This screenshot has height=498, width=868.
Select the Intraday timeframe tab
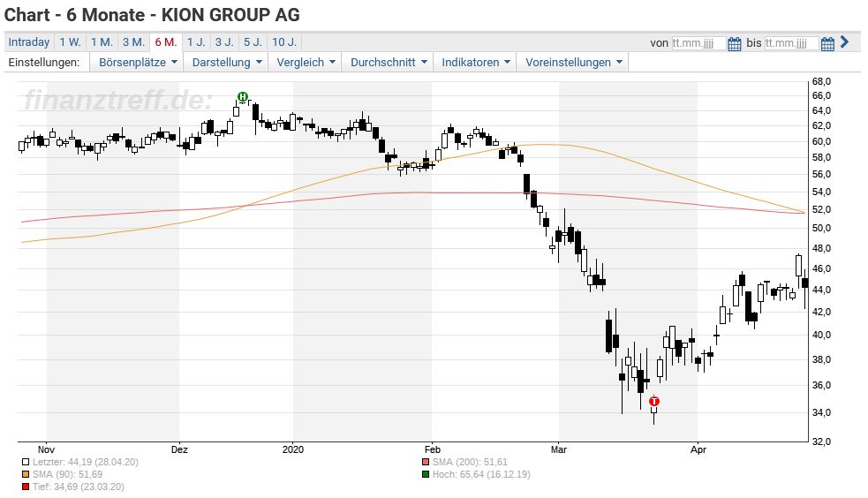pos(29,42)
